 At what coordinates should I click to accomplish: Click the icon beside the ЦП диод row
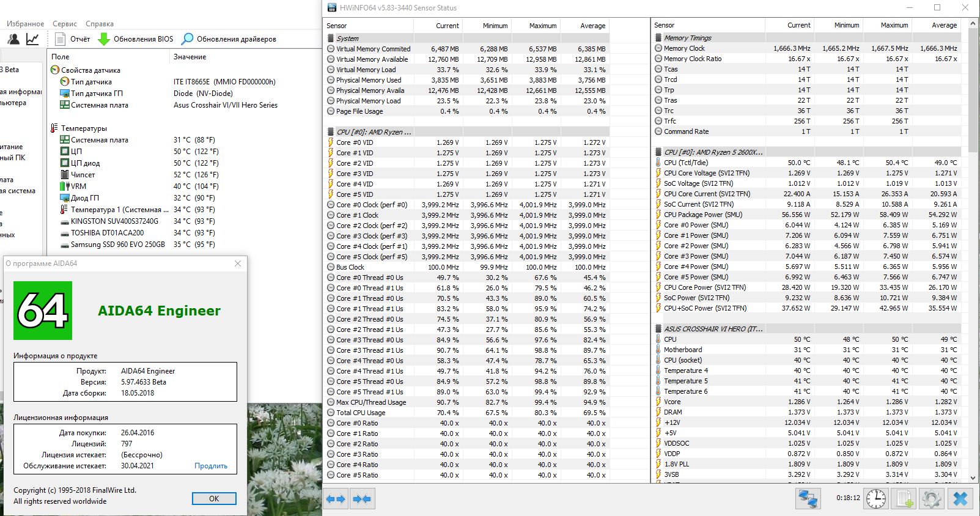click(x=65, y=163)
